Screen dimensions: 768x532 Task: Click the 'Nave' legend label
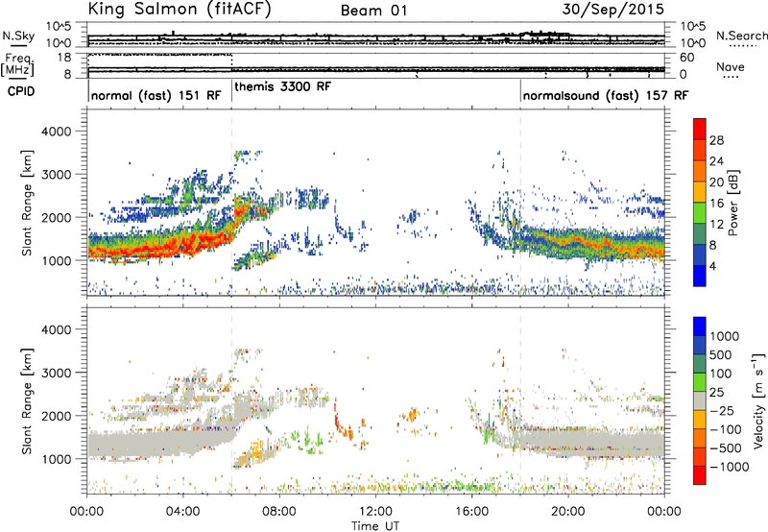click(x=731, y=67)
